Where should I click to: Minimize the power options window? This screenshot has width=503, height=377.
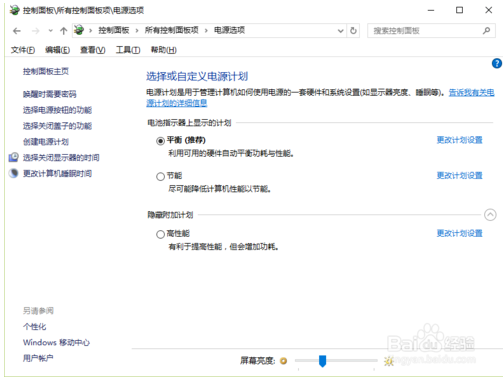(x=431, y=10)
